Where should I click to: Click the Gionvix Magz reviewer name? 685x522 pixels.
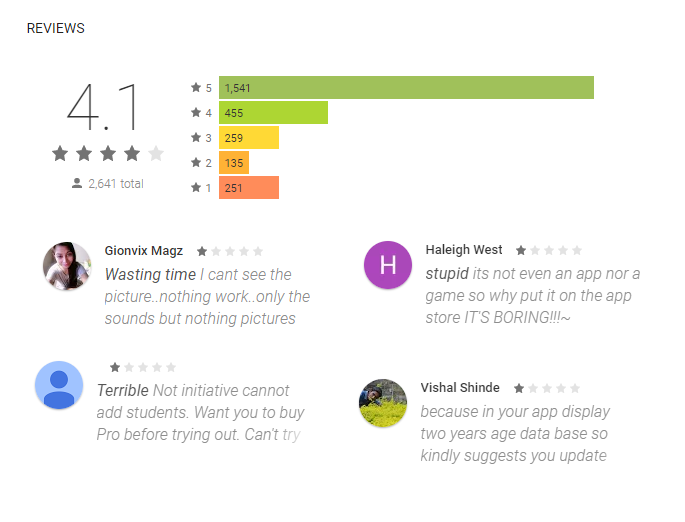pyautogui.click(x=144, y=251)
